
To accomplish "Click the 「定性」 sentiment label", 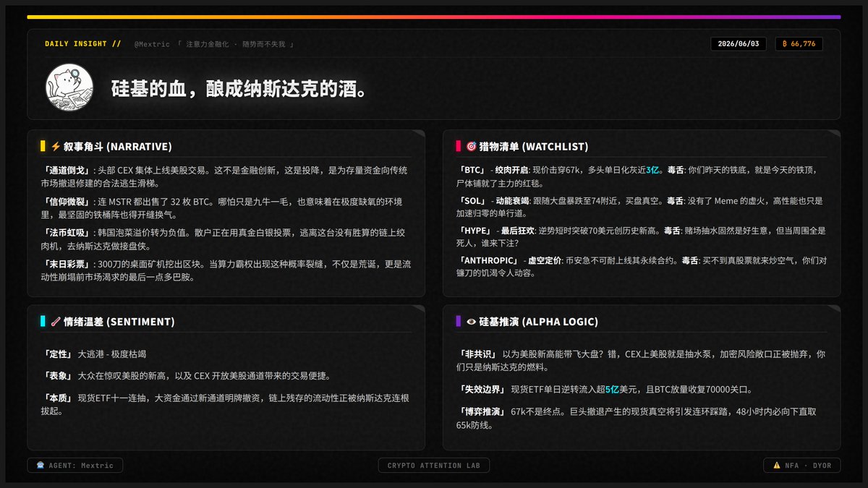I will (x=58, y=354).
